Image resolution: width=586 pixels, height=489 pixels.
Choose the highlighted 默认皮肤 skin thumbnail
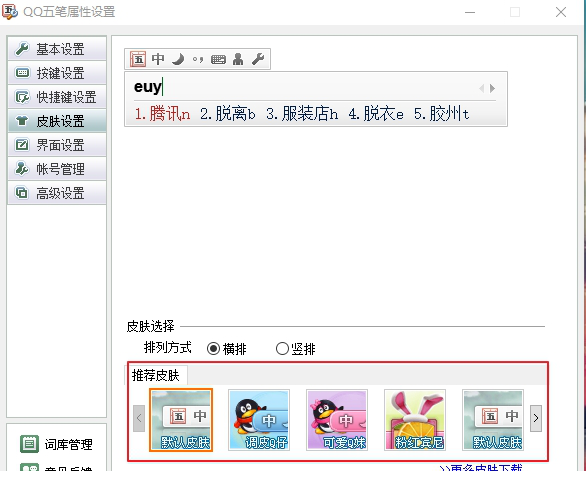181,420
